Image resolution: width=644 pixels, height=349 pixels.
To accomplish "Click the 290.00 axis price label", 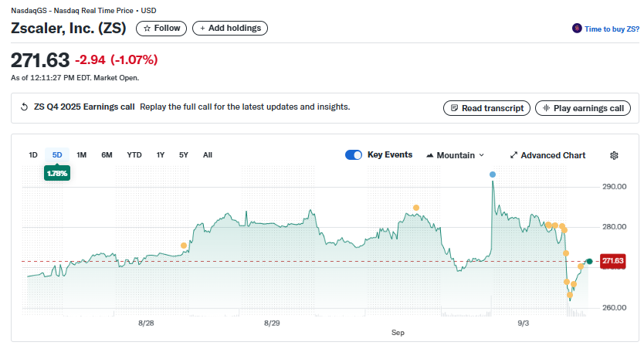I will (x=615, y=186).
